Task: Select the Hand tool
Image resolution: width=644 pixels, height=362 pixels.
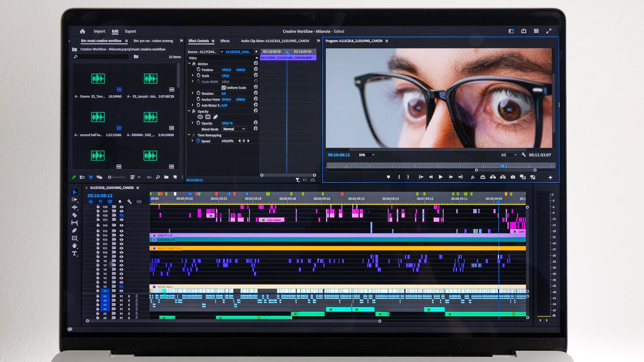Action: pyautogui.click(x=74, y=246)
